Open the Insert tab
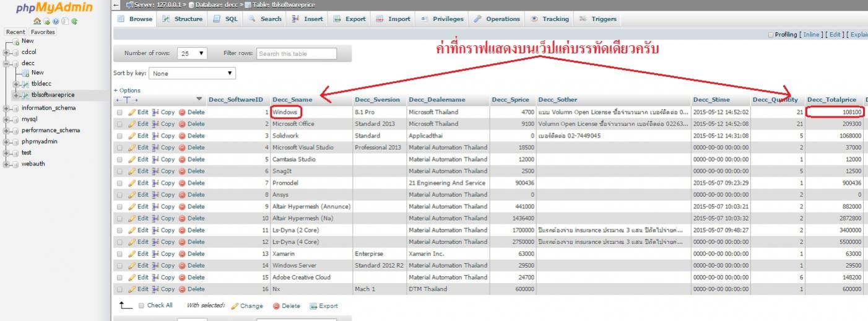Viewport: 868px width, 321px height. click(307, 19)
